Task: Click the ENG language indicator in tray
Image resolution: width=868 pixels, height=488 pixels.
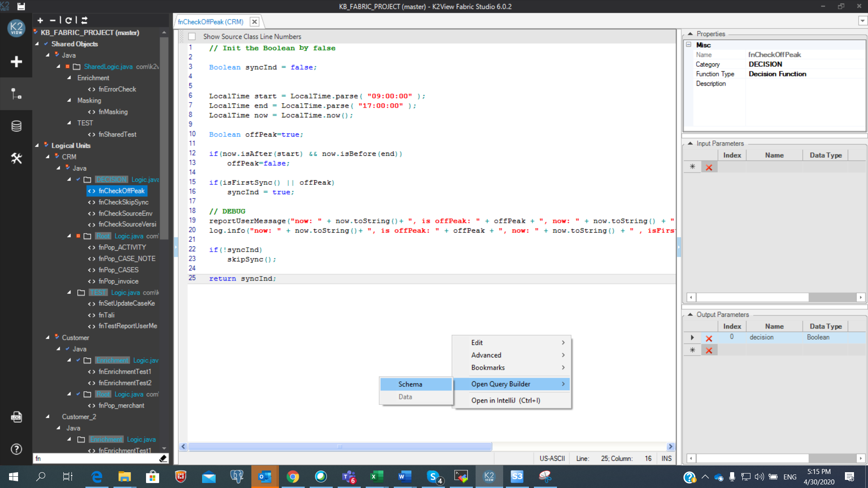Action: (790, 477)
